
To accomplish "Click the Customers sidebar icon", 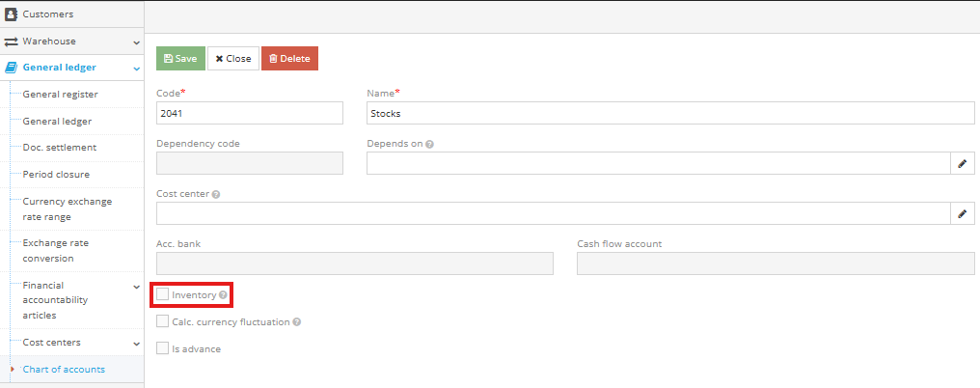I will tap(12, 14).
